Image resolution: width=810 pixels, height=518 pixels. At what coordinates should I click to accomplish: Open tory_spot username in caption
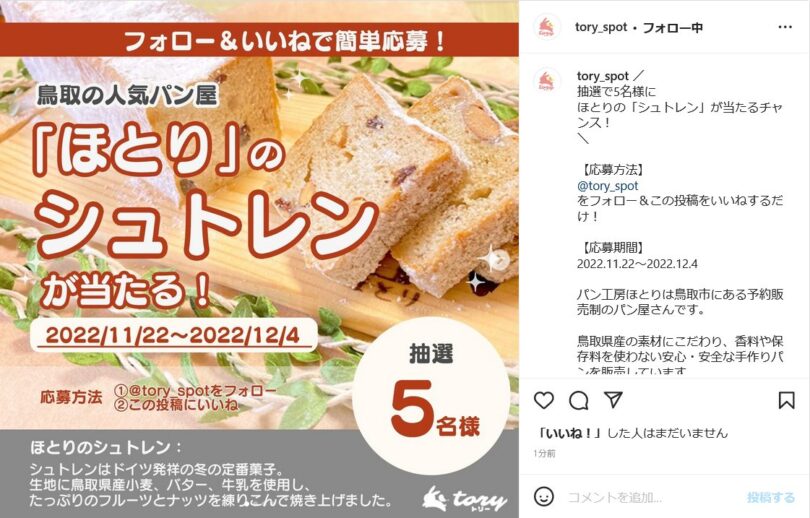click(x=603, y=76)
